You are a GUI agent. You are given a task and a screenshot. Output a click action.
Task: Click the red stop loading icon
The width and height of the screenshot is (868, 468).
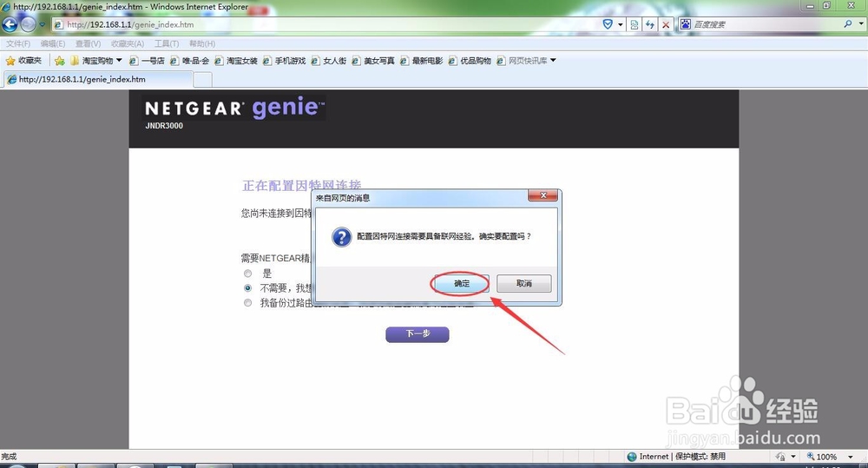coord(666,24)
